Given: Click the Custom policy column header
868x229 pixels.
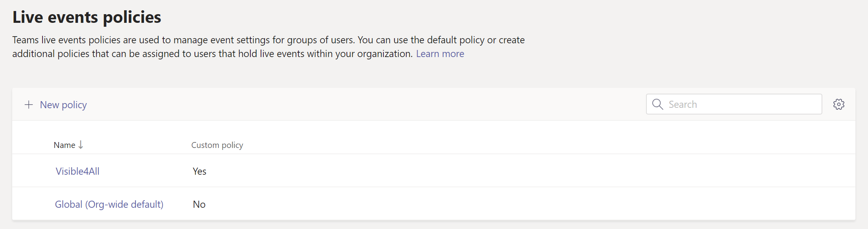Looking at the screenshot, I should point(217,145).
